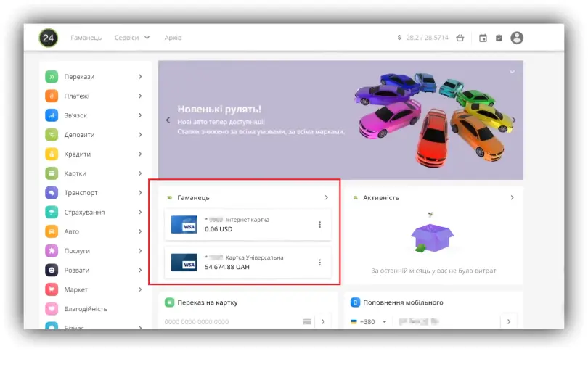Collapse the promo banner with top chevron
Viewport: 588px width, 367px height.
tap(513, 72)
